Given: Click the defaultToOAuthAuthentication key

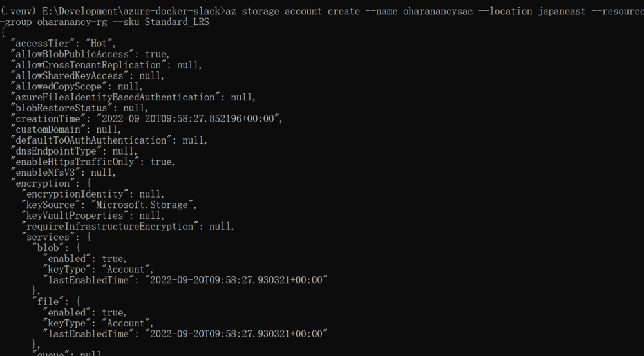Looking at the screenshot, I should coord(91,140).
